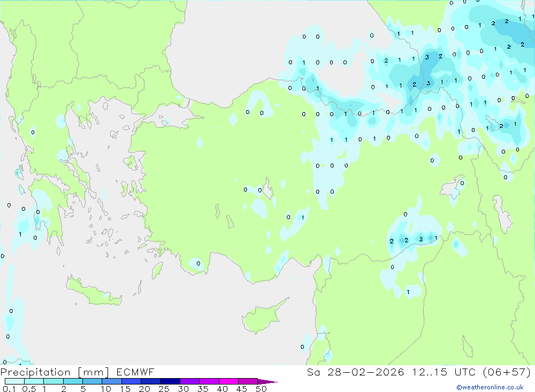
Task: Select the 5–10 mm blue legend swatch
Action: coord(92,381)
